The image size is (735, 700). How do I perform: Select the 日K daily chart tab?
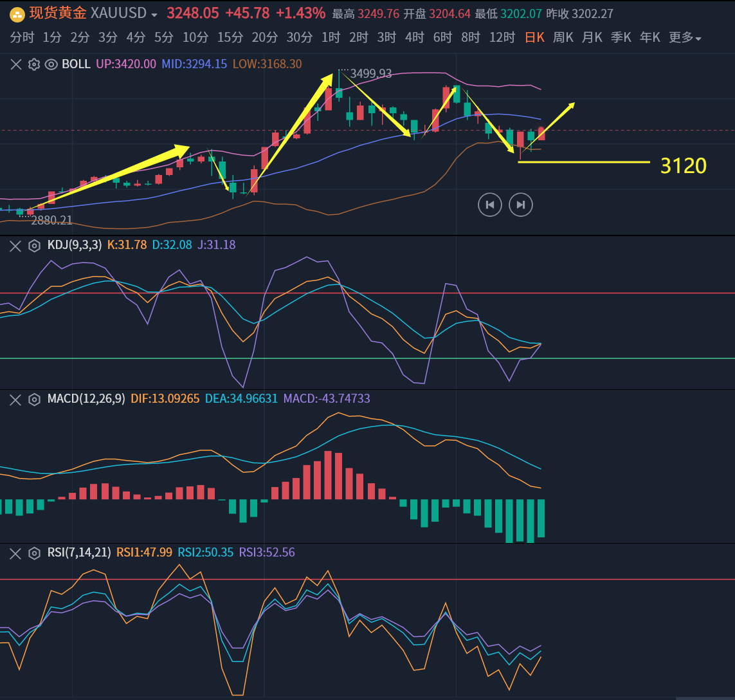click(x=535, y=37)
